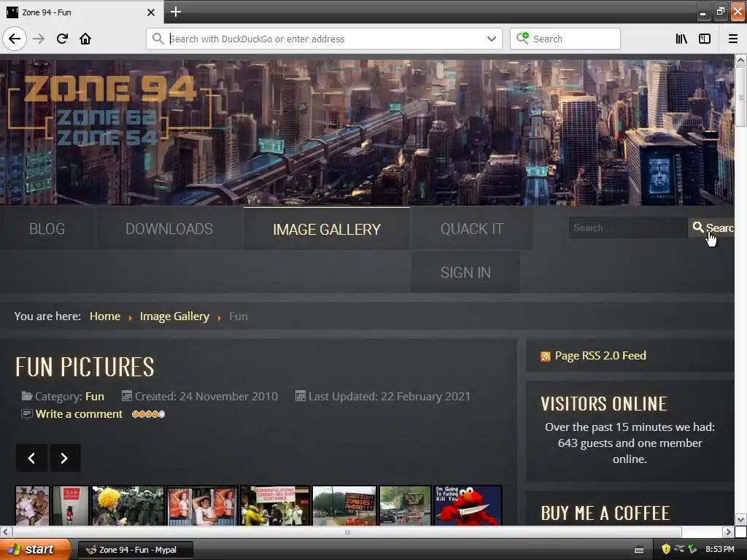Close the Zone 94 - Fun tab
The width and height of the screenshot is (747, 560).
click(x=150, y=12)
